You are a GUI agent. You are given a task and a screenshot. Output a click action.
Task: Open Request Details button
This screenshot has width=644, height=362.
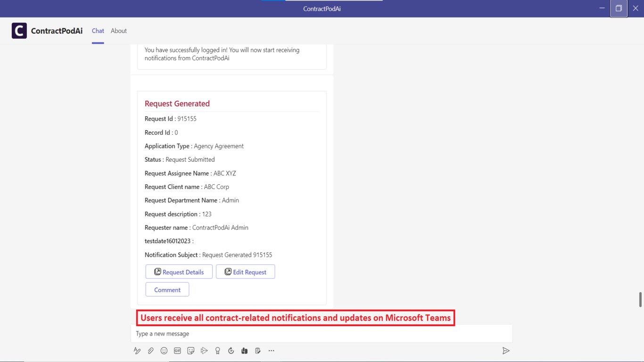[x=179, y=272]
